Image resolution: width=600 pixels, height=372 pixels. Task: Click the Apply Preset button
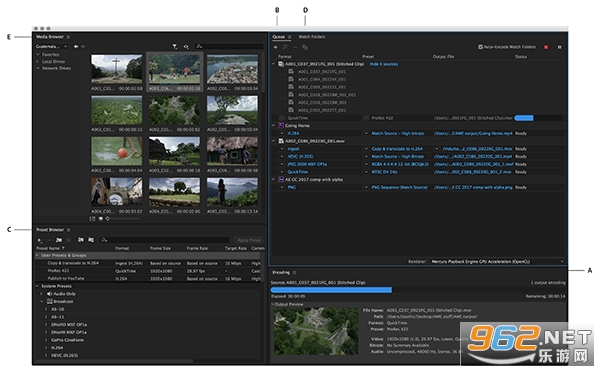[249, 240]
